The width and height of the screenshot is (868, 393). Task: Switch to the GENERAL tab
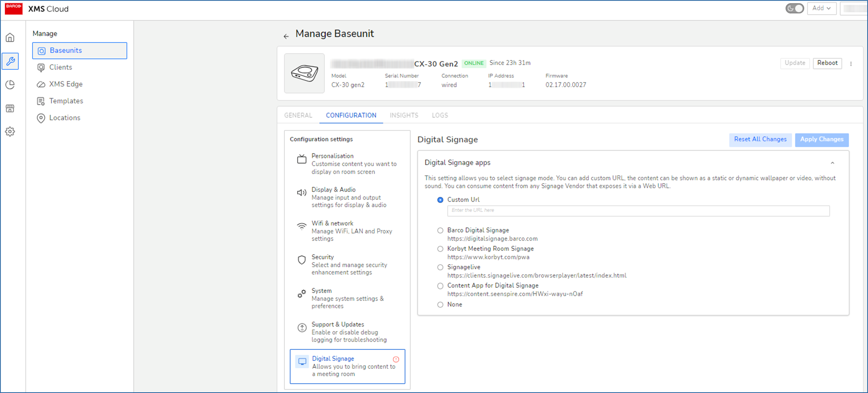[x=298, y=115]
